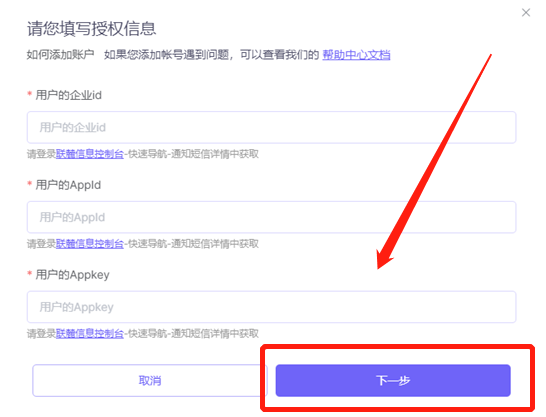
Task: Click the 如何添加账户 text
Action: tap(61, 55)
